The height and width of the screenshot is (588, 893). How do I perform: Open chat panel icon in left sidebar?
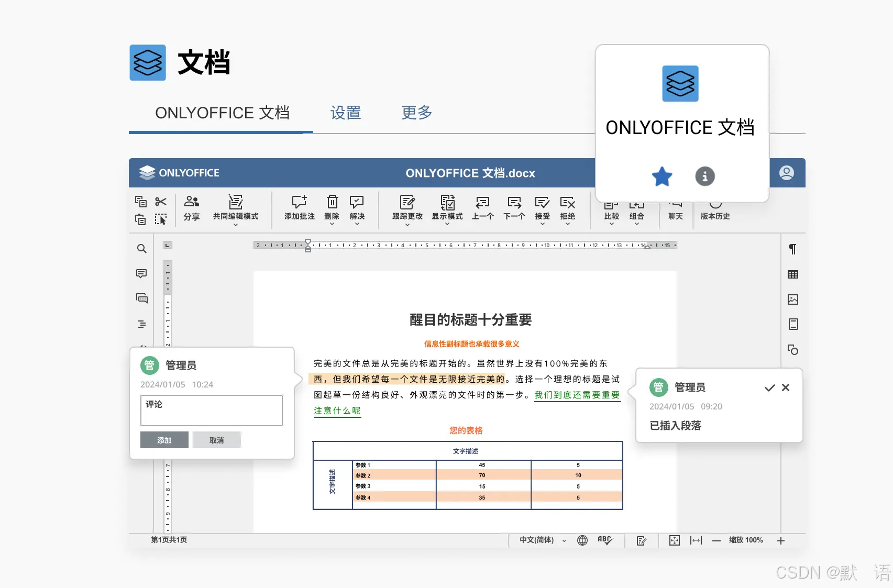click(141, 298)
